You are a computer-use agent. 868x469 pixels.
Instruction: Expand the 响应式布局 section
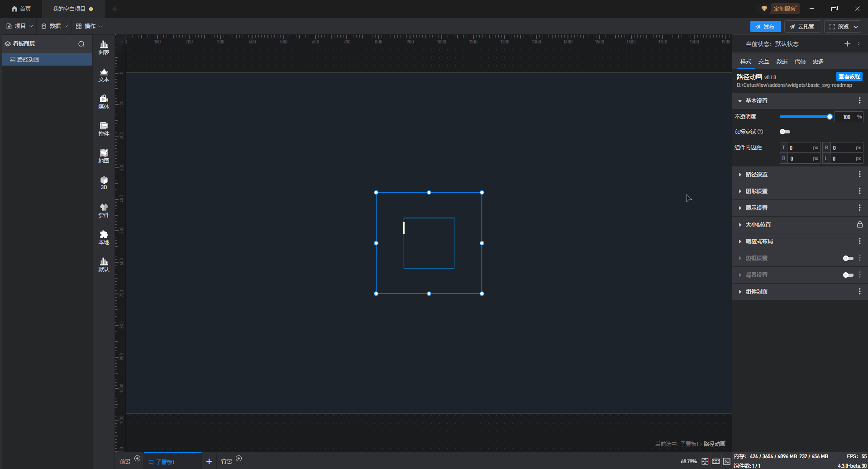pos(740,242)
